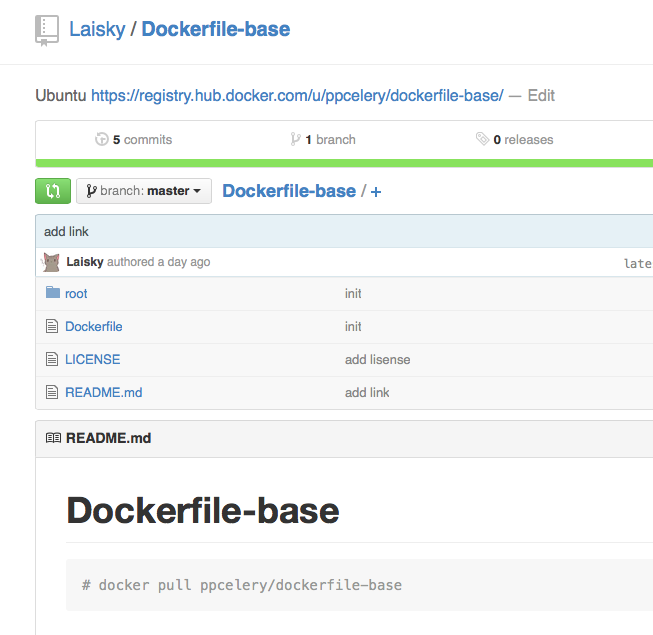Viewport: 653px width, 635px height.
Task: Create new file with plus link
Action: (376, 192)
